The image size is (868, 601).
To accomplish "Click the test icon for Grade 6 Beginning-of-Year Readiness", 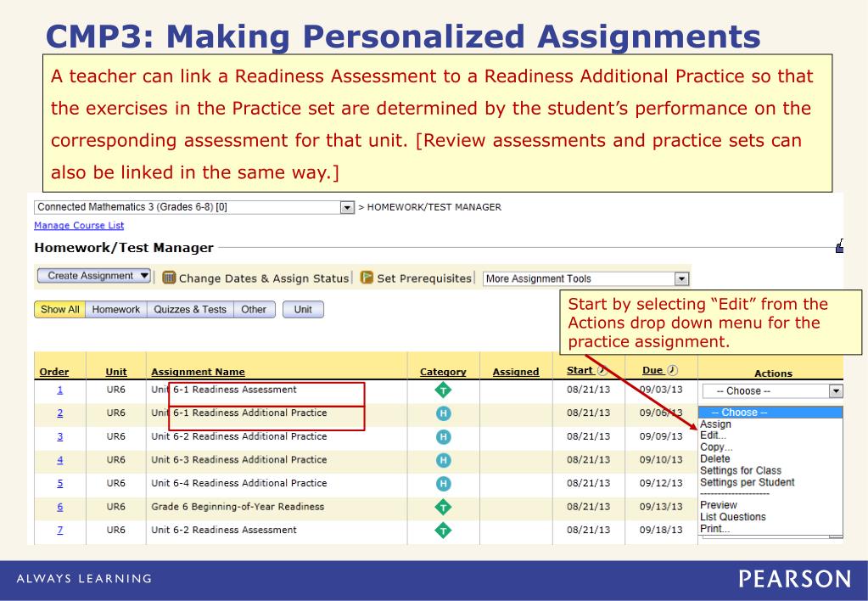I will [x=443, y=507].
